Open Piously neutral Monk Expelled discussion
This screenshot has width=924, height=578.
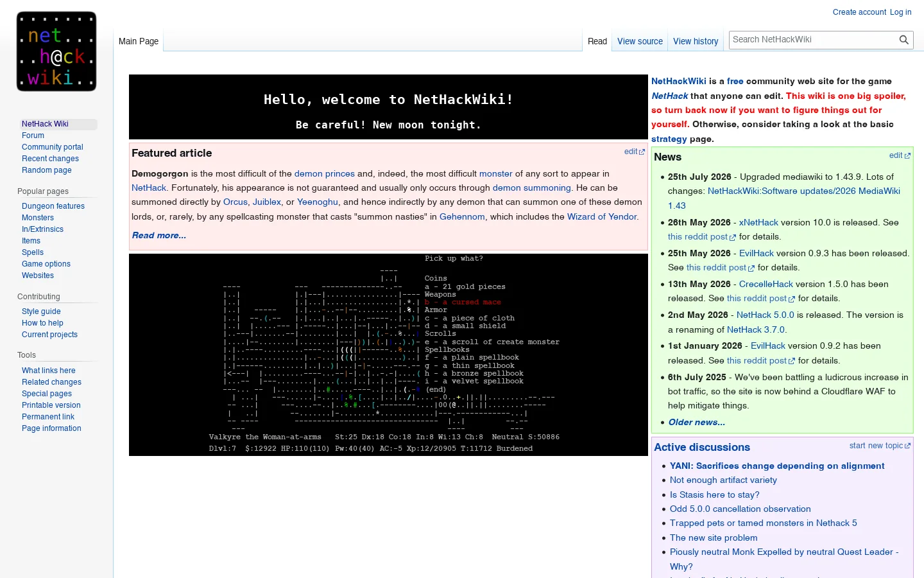click(784, 559)
